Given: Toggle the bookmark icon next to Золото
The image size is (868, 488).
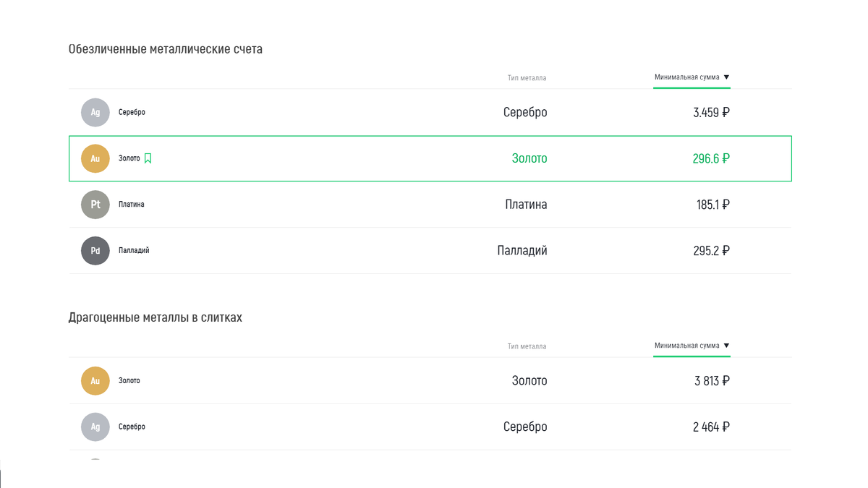Looking at the screenshot, I should (148, 158).
